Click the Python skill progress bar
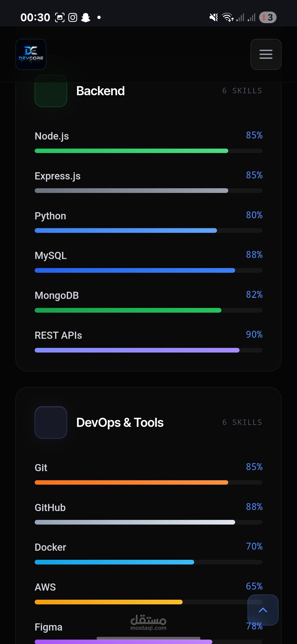The image size is (297, 644). [148, 231]
